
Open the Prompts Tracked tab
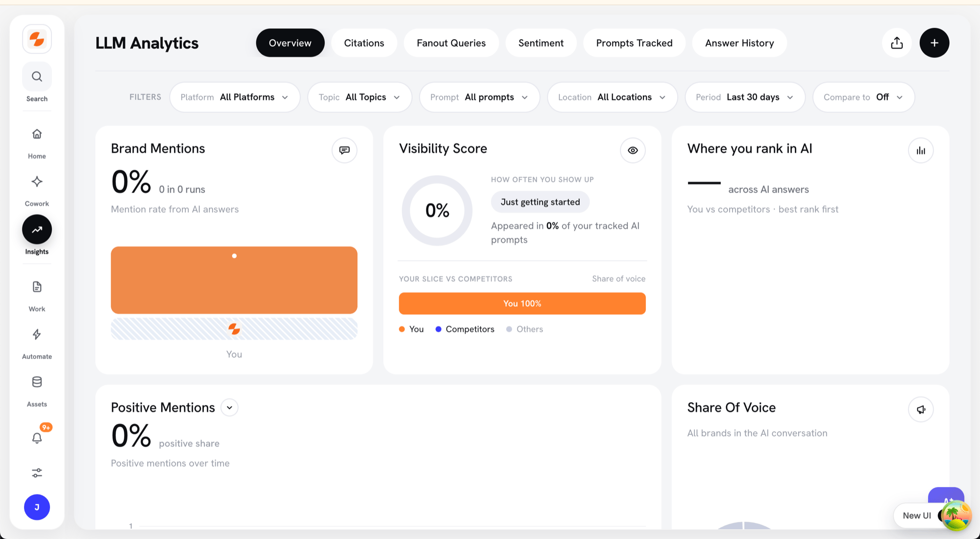pyautogui.click(x=634, y=43)
